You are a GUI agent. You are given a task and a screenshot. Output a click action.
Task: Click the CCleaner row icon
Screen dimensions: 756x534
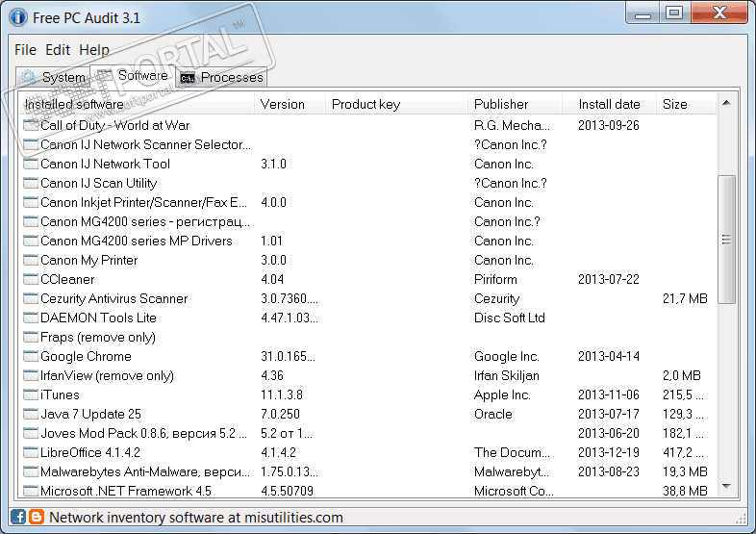click(x=31, y=279)
